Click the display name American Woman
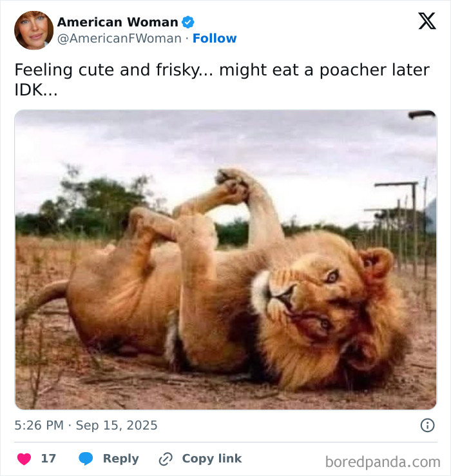 [117, 22]
